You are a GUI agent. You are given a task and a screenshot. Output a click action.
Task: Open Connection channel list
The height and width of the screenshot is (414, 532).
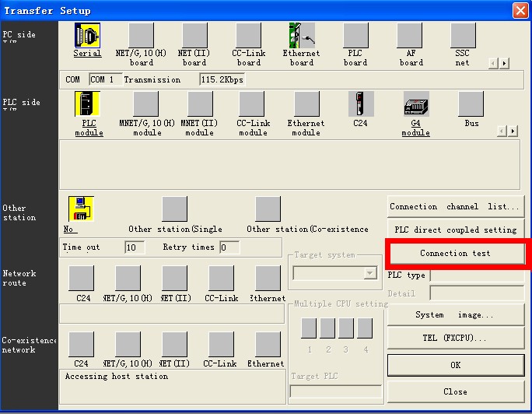point(455,207)
